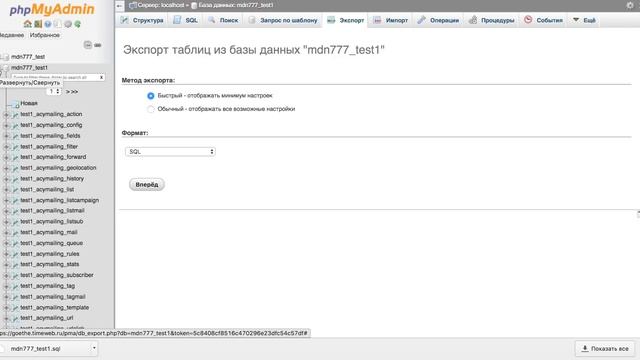Viewport: 640px width, 360px height.
Task: Click the Показать все downloads button
Action: 605,349
